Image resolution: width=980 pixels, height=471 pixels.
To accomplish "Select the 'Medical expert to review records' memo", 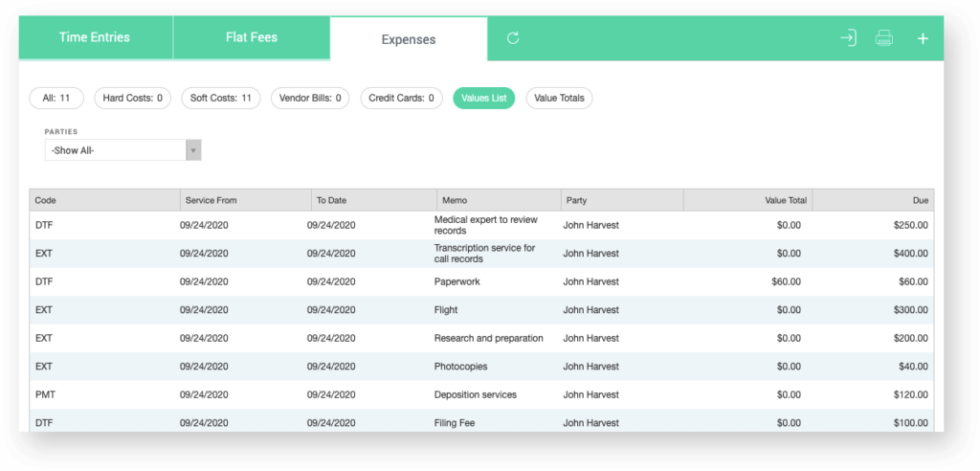I will click(x=485, y=225).
